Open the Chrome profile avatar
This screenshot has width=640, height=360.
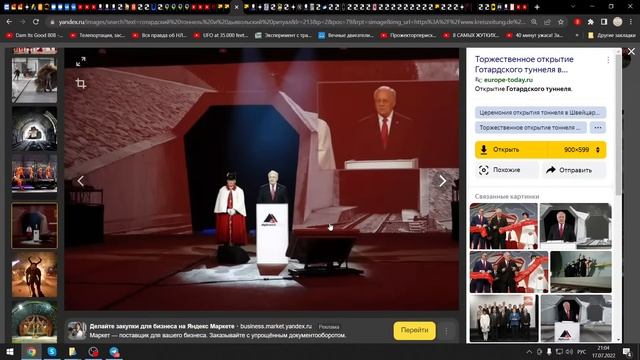[x=618, y=22]
